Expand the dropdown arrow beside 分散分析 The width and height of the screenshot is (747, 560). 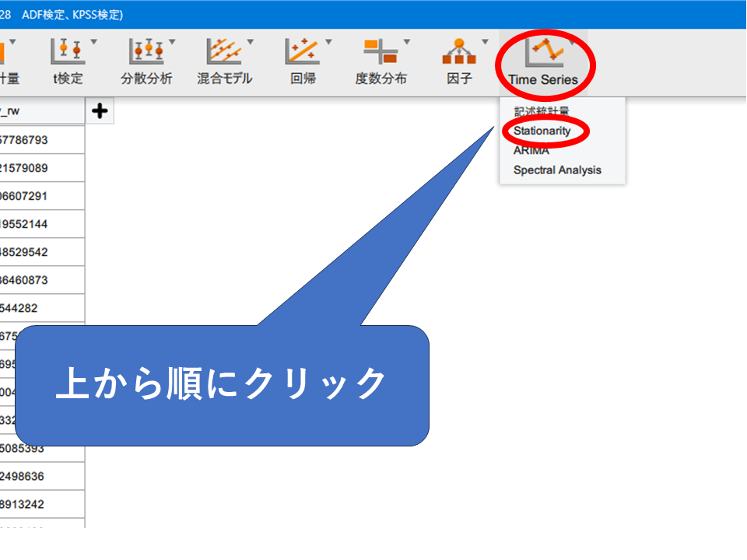[x=172, y=42]
